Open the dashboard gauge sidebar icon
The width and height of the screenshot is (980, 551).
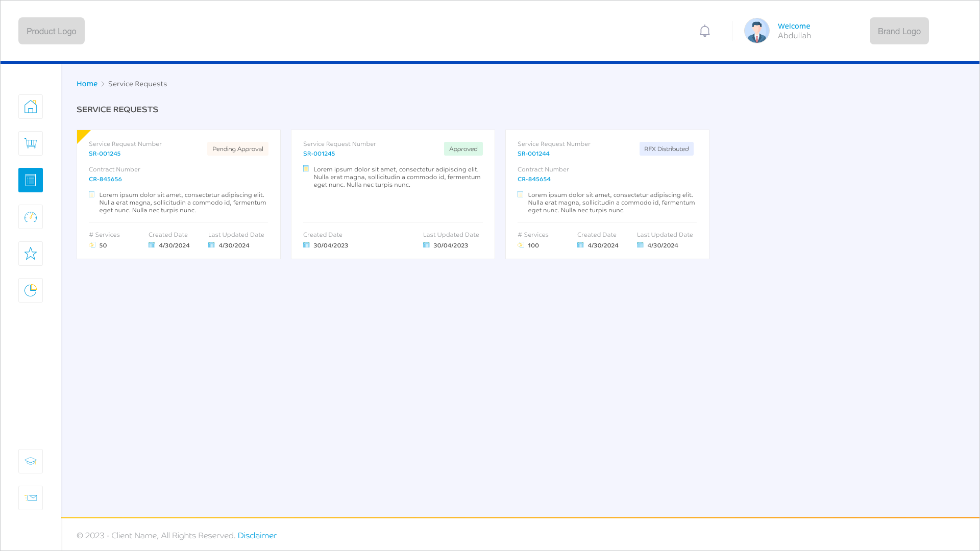pyautogui.click(x=31, y=217)
